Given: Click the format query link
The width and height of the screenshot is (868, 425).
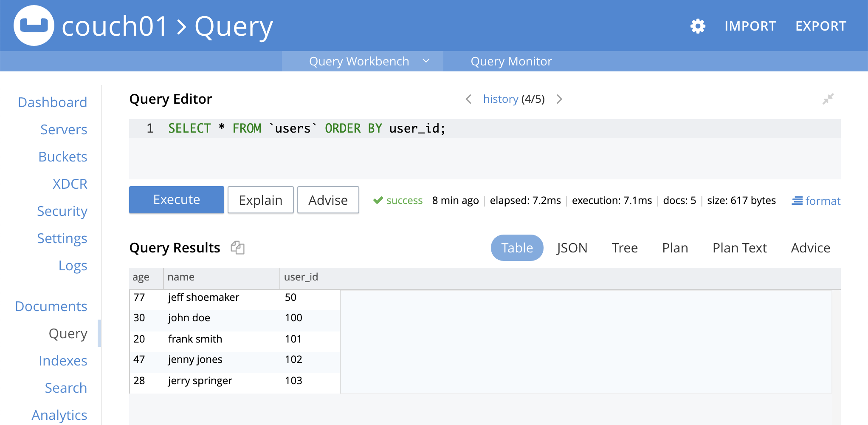Looking at the screenshot, I should coord(816,201).
